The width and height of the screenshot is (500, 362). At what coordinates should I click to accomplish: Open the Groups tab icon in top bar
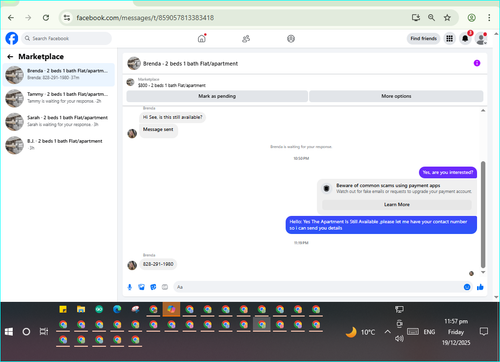click(291, 39)
